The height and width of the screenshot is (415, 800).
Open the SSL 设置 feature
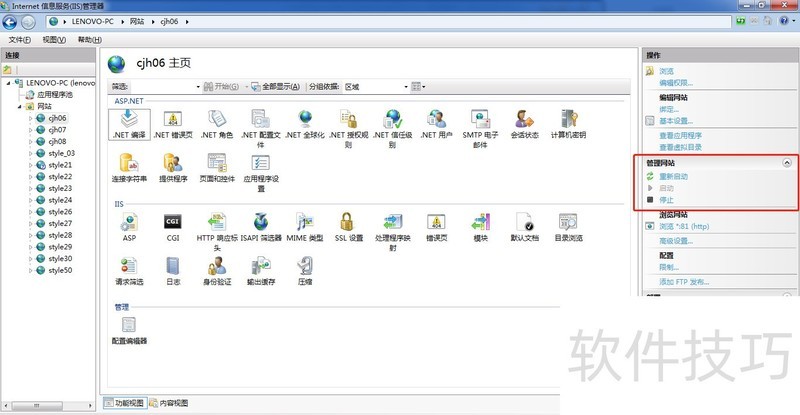click(349, 227)
